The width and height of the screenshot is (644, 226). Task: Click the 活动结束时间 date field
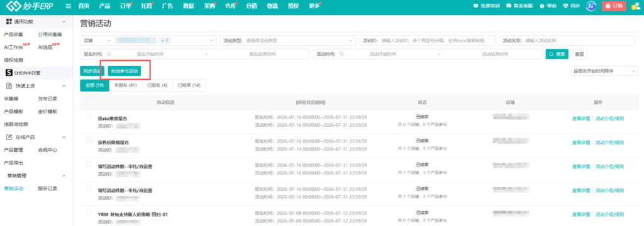496,54
